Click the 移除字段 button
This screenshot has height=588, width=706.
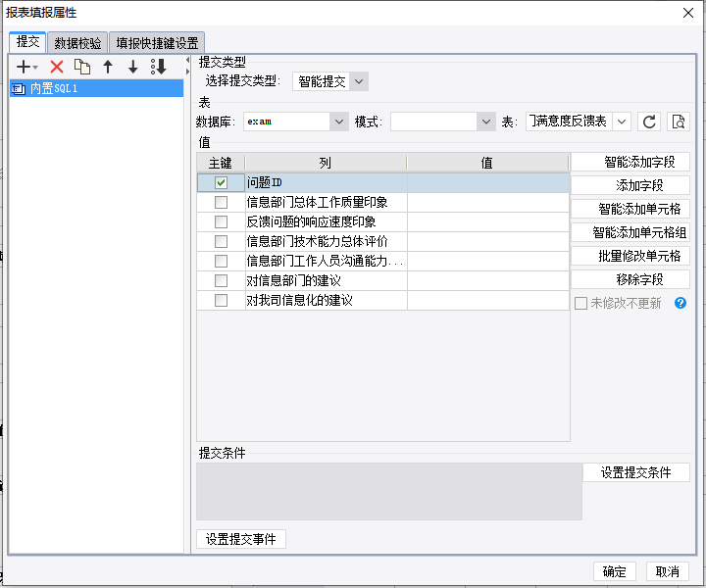click(x=630, y=280)
